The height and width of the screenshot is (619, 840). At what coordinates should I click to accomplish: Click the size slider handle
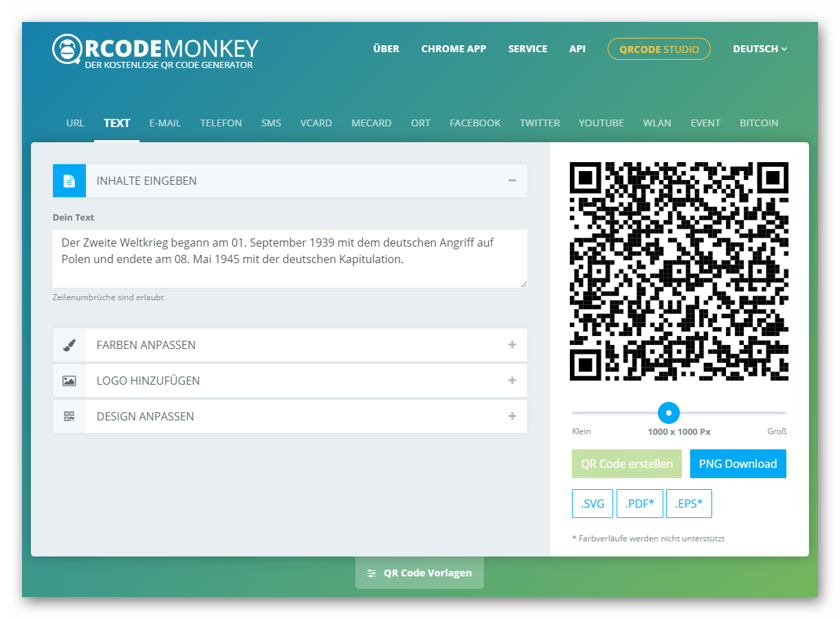669,413
